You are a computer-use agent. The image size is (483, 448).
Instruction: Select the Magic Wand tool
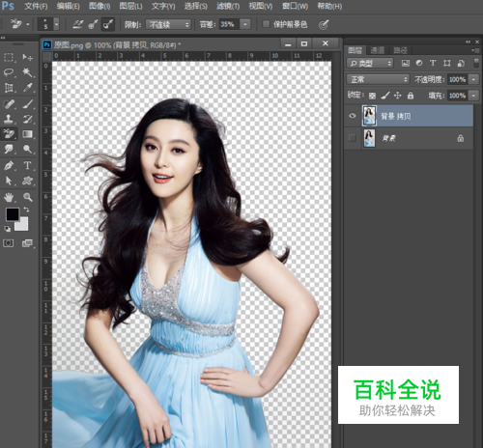pos(27,72)
